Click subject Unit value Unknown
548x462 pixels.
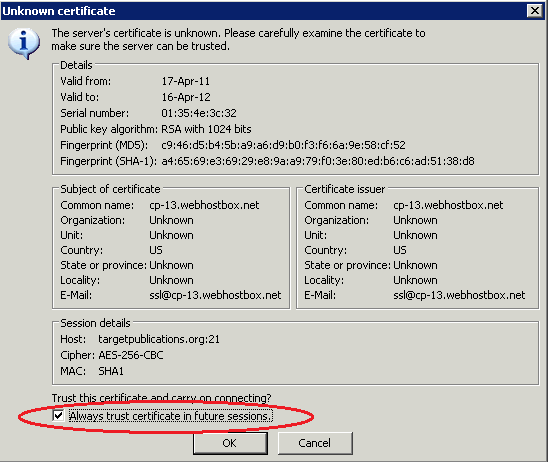click(171, 235)
